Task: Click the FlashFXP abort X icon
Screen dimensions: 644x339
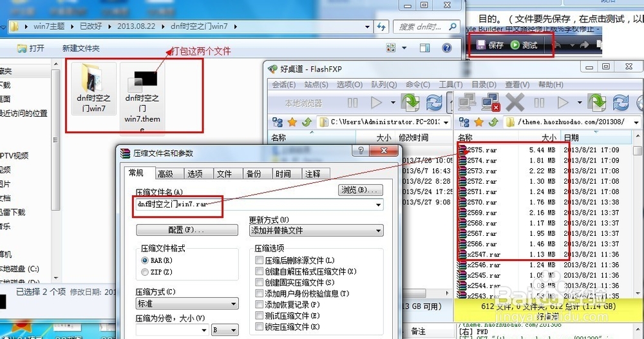Action: pyautogui.click(x=515, y=102)
